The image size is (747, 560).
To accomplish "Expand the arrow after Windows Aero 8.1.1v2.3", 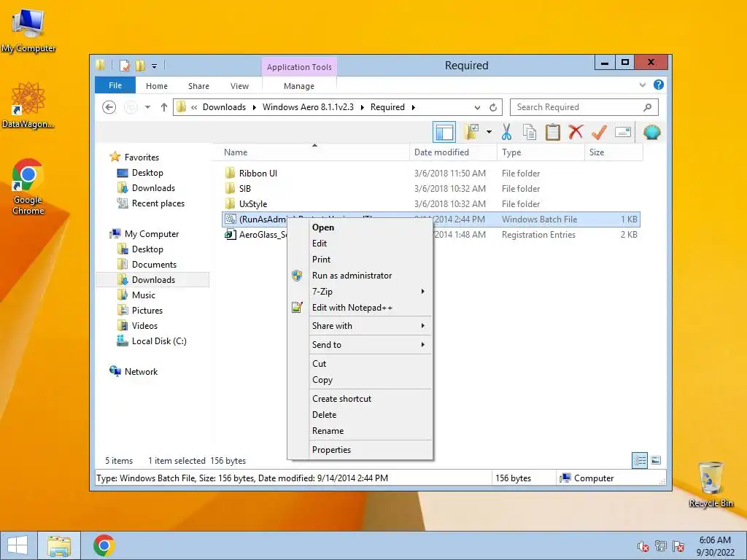I will pyautogui.click(x=362, y=107).
